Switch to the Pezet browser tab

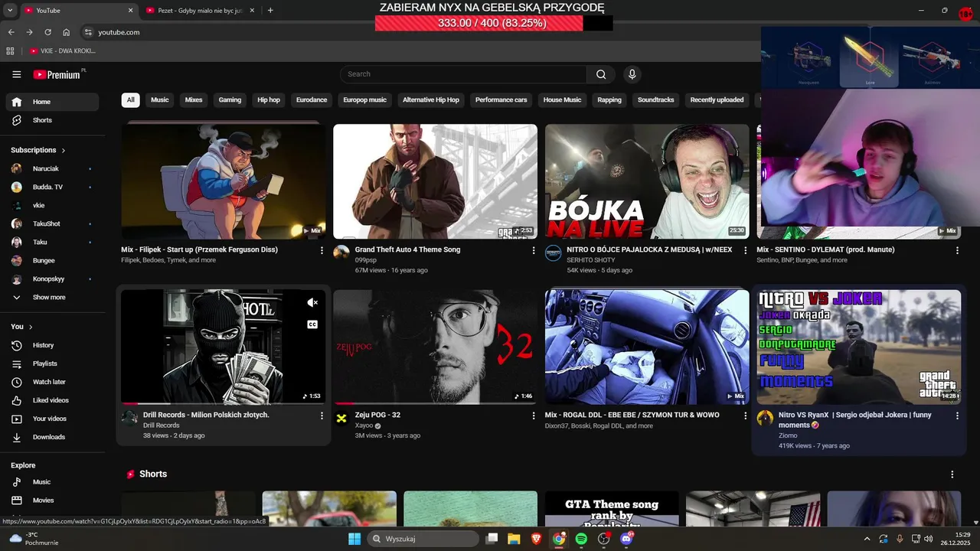pyautogui.click(x=199, y=11)
